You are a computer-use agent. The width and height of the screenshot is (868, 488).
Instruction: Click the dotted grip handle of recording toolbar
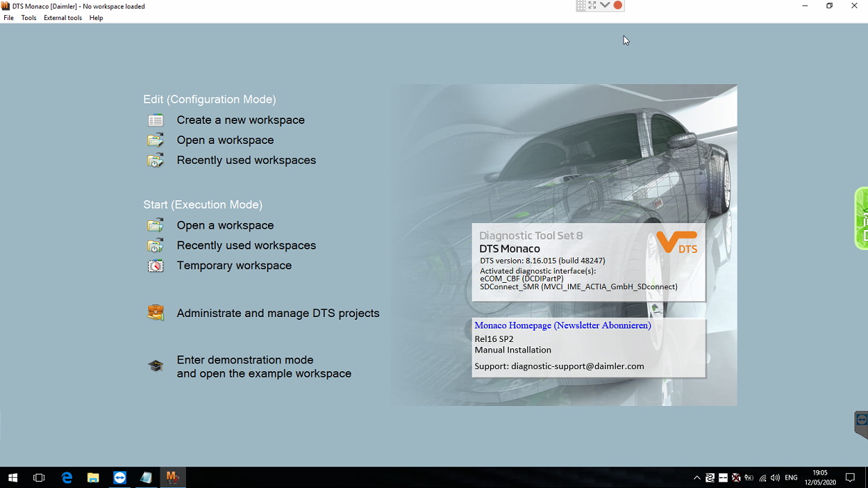[x=581, y=5]
